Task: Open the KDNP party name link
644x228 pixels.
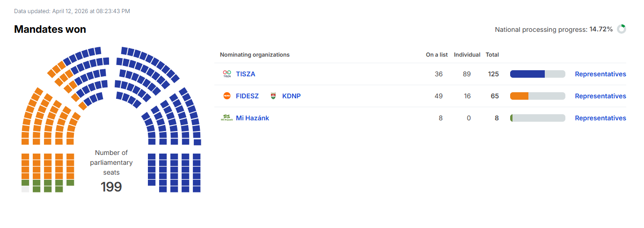Action: [292, 96]
